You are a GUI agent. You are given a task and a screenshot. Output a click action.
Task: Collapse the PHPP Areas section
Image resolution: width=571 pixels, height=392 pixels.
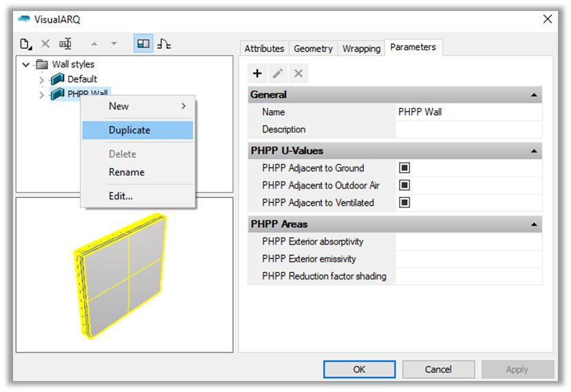[534, 225]
